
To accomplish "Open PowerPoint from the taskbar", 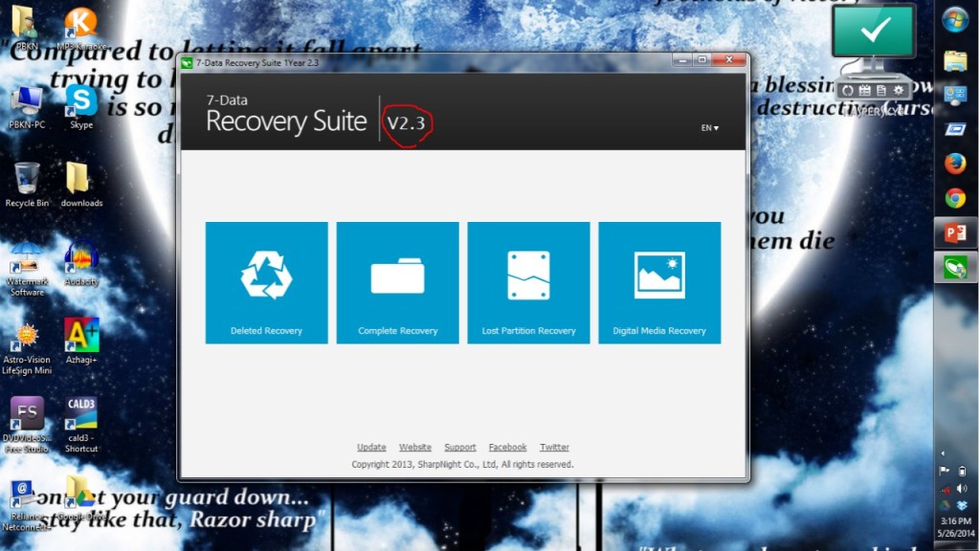I will pyautogui.click(x=955, y=232).
